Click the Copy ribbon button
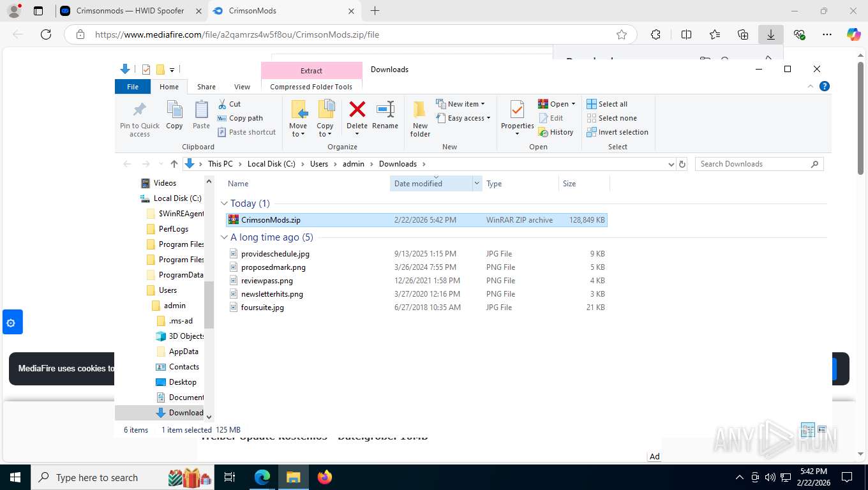Viewport: 868px width, 490px height. [174, 116]
